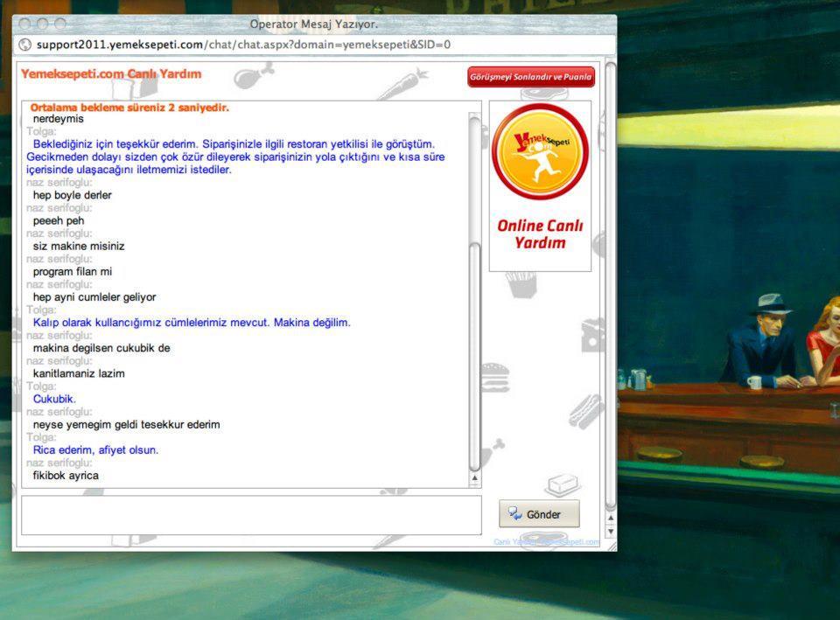Click the window zoom button
Viewport: 840px width, 620px height.
[60, 24]
